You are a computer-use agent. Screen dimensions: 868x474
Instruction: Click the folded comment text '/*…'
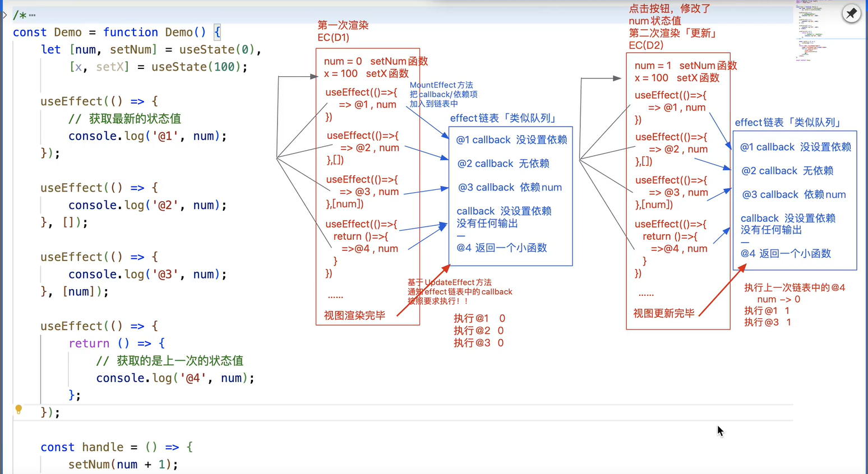(24, 15)
